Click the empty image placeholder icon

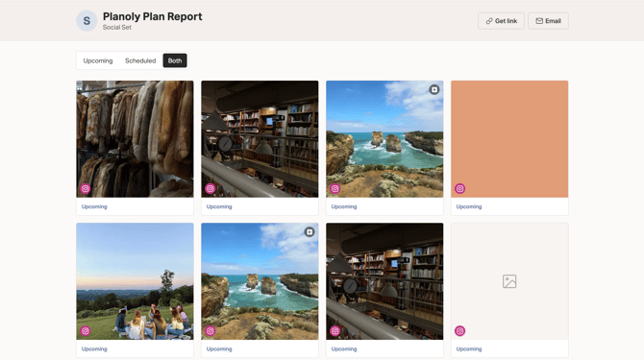point(509,281)
